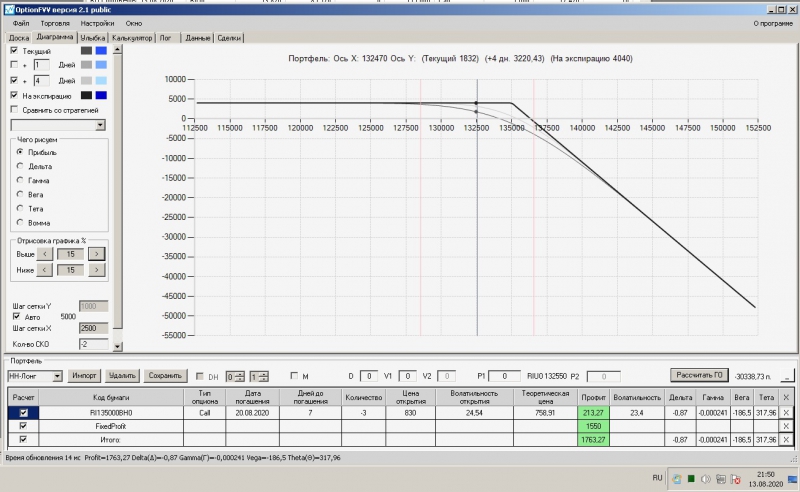Delete the RI135000BH0 row with X

pos(786,412)
